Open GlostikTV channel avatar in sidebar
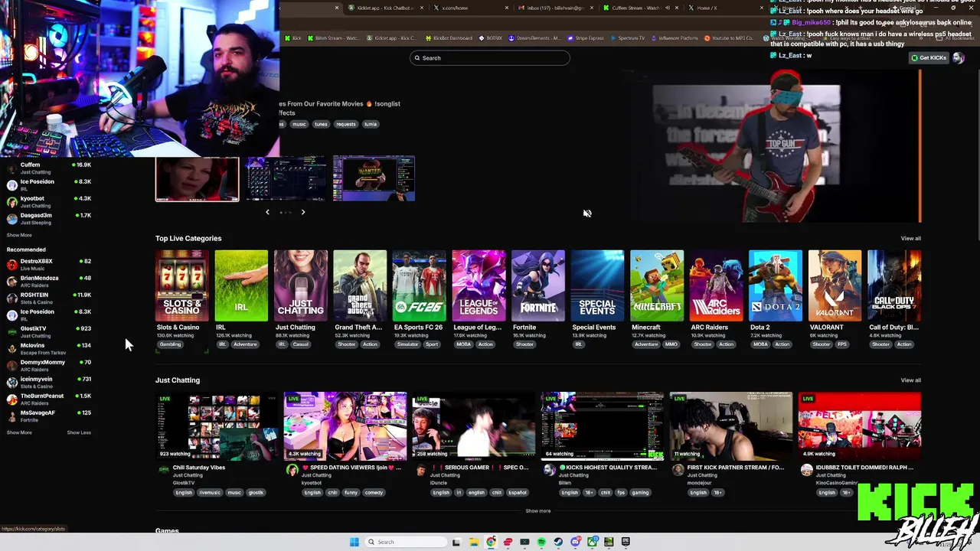Viewport: 980px width, 551px height. point(12,332)
